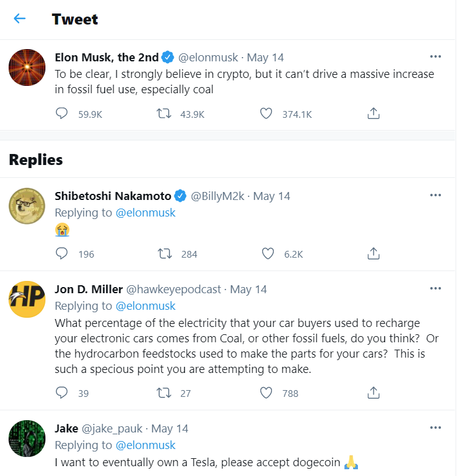Share Shibetoshi Nakamoto's reply
Screen dimensions: 466x476
tap(373, 253)
